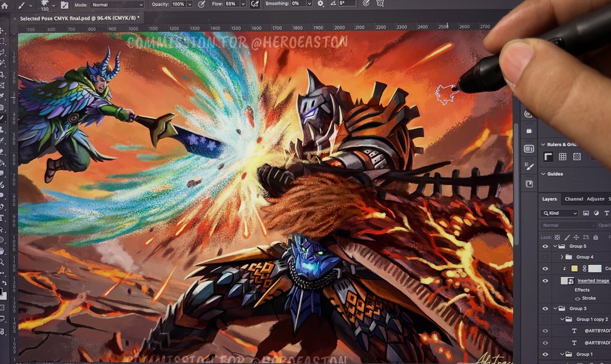Viewport: 611px width, 364px height.
Task: Hide Group 5 with its eye icon
Action: (x=545, y=246)
